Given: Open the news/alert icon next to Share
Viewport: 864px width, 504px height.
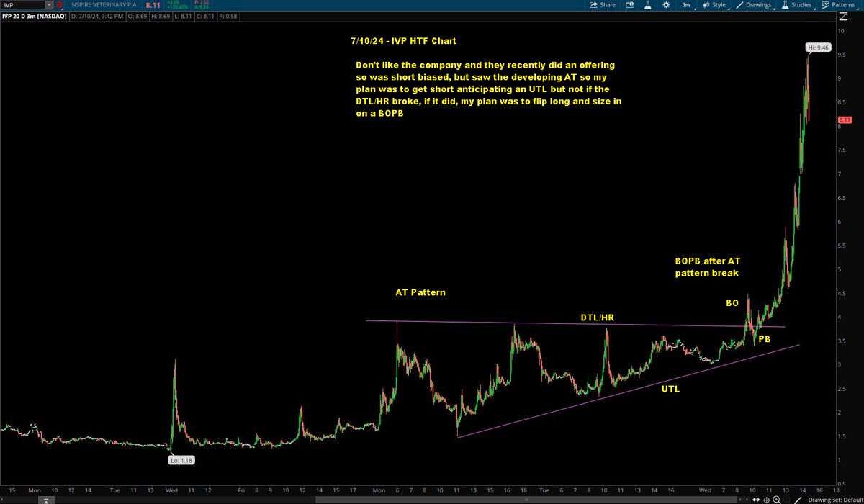Looking at the screenshot, I should tap(629, 5).
